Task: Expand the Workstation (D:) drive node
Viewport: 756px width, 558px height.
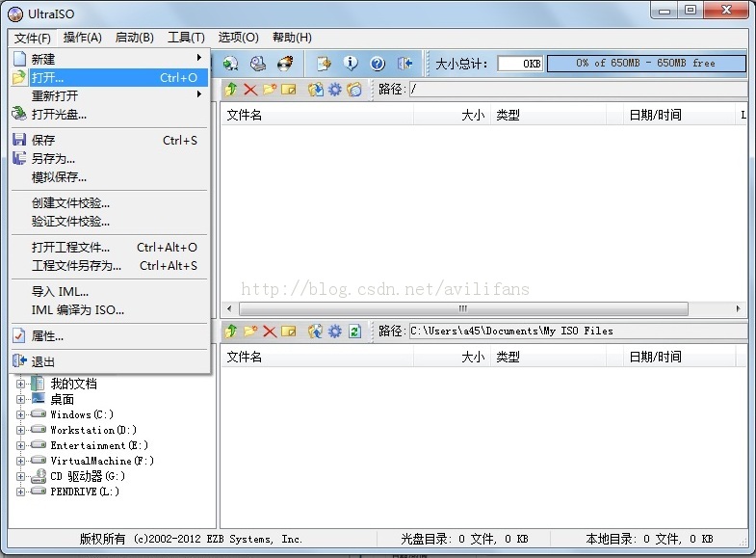Action: 21,430
